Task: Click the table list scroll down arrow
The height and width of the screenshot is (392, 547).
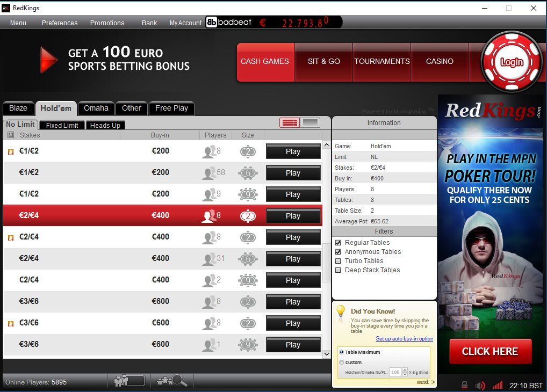Action: point(327,354)
